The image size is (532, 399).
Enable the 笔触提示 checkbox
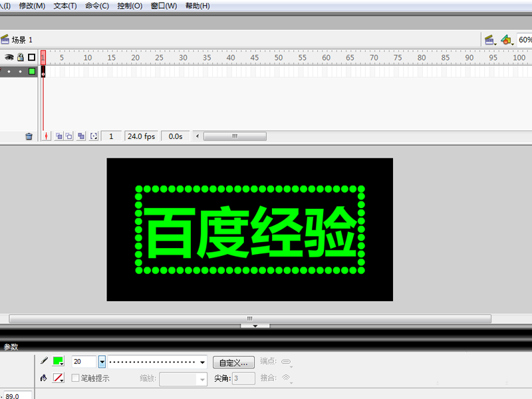click(75, 378)
